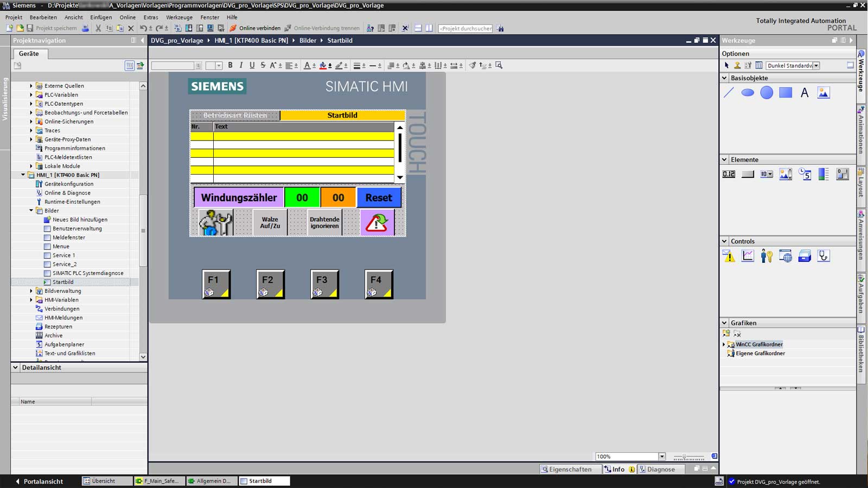Viewport: 868px width, 488px height.
Task: Open the Meldefenster screen in tree
Action: pyautogui.click(x=69, y=237)
